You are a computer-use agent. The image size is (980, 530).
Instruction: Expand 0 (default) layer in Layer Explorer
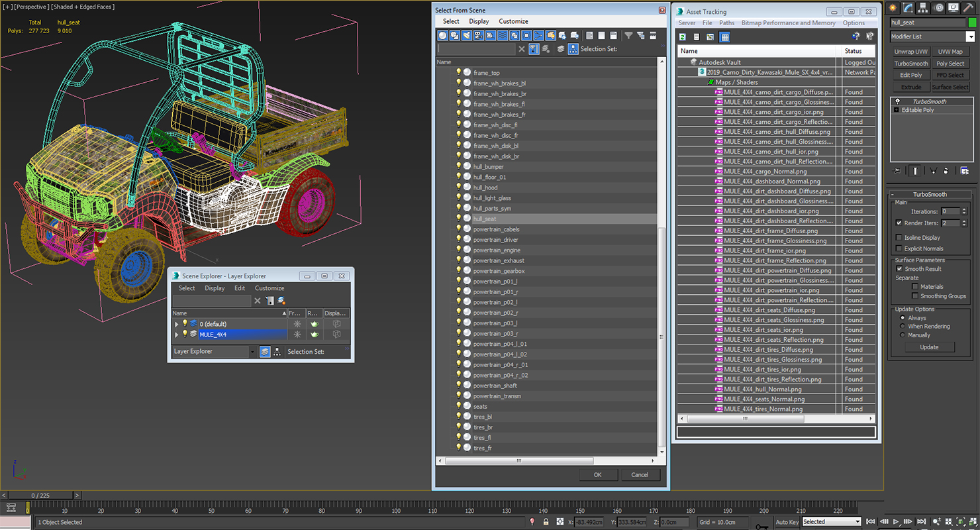(x=176, y=324)
